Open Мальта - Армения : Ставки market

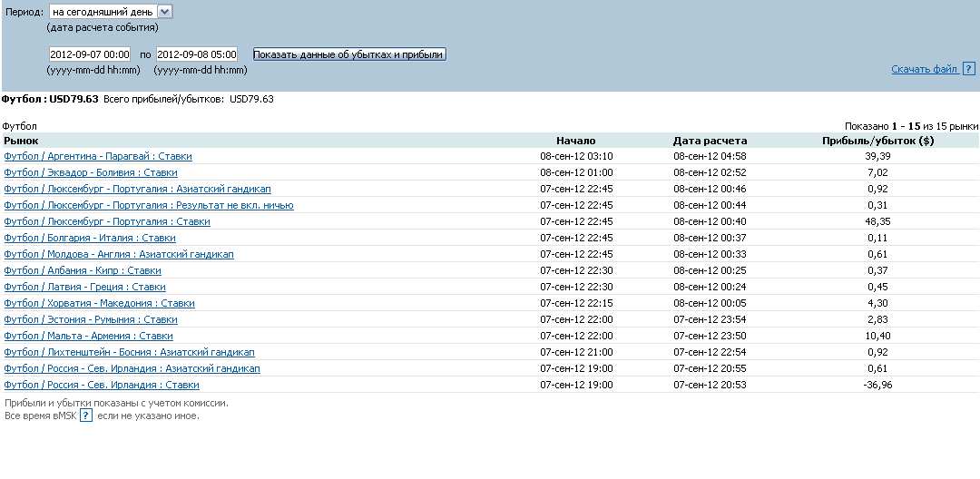(88, 336)
